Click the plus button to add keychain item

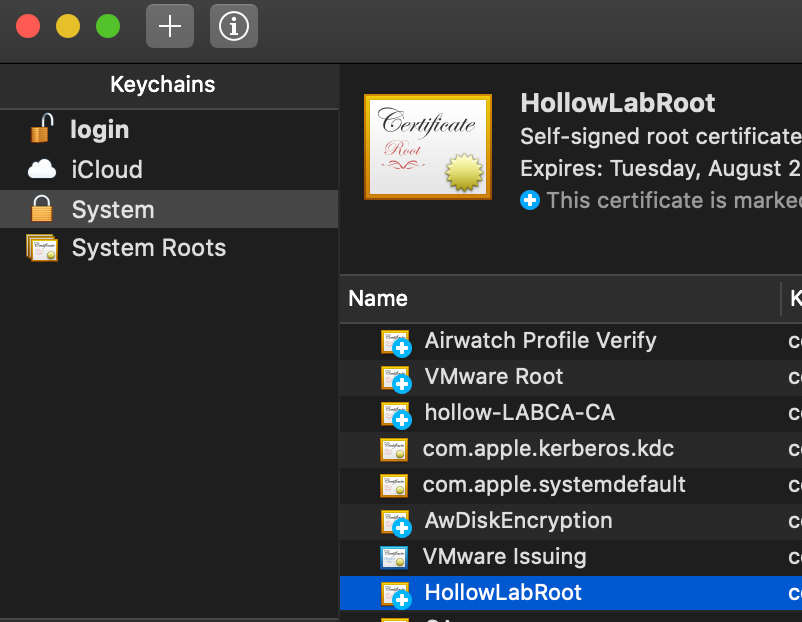click(170, 26)
